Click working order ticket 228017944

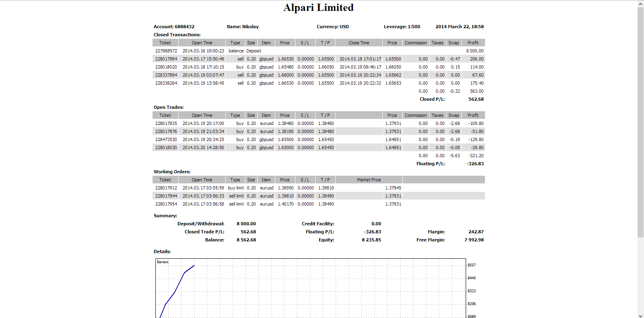point(166,196)
